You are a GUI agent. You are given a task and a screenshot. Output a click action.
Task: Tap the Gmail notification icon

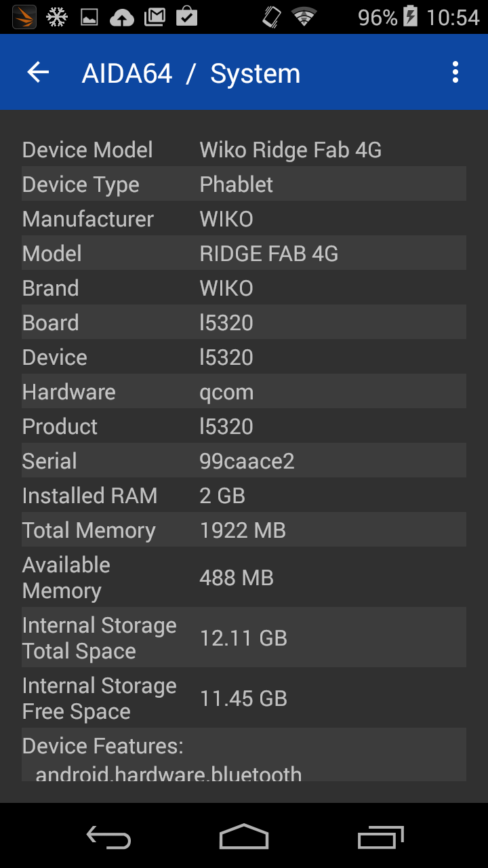click(155, 17)
